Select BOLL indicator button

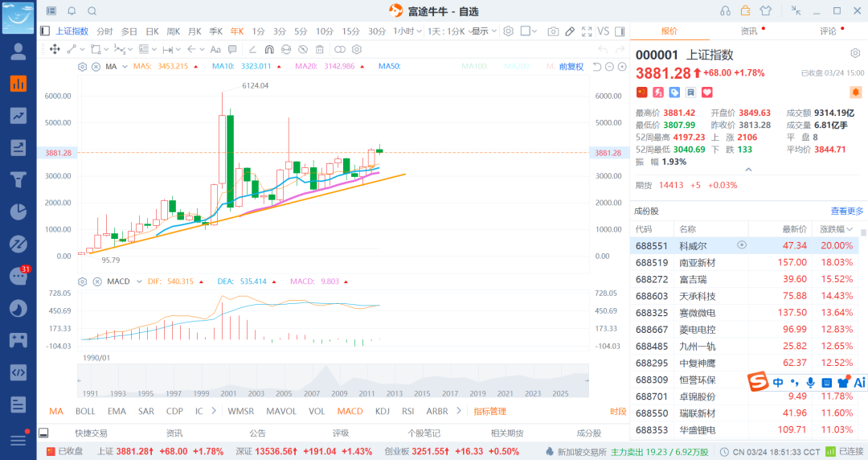tap(85, 411)
